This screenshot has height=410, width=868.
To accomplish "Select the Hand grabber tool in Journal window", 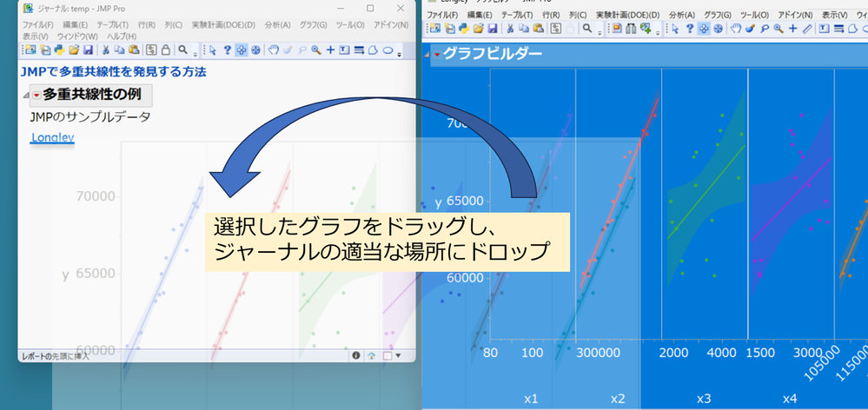I will click(x=274, y=50).
